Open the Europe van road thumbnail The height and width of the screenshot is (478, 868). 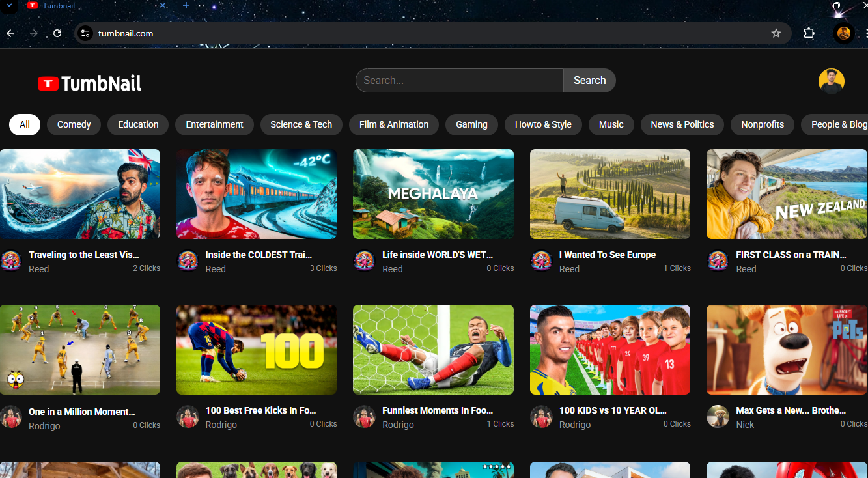pos(610,194)
